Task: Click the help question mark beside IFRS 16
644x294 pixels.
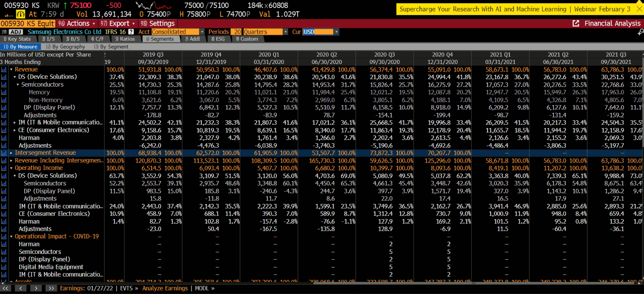Action: pyautogui.click(x=131, y=32)
